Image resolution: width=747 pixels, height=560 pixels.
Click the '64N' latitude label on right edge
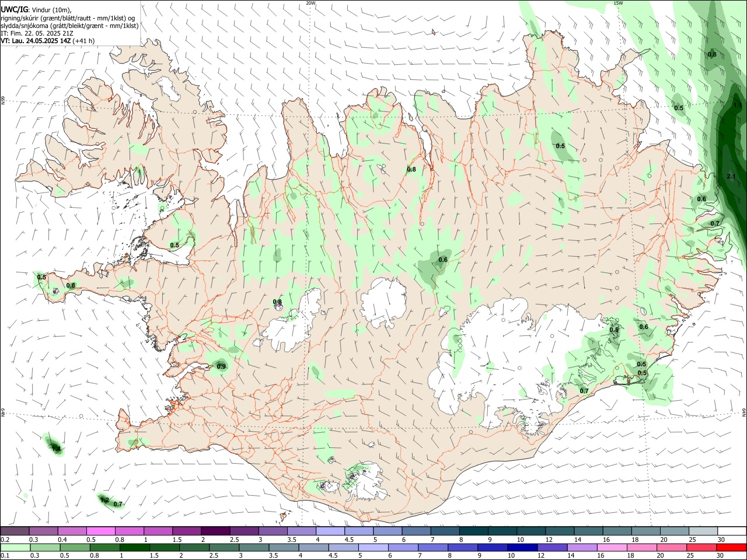pyautogui.click(x=744, y=412)
